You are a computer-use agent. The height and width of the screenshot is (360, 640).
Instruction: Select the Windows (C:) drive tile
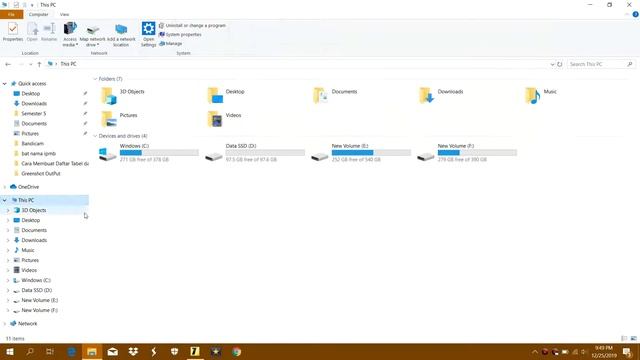(x=149, y=153)
